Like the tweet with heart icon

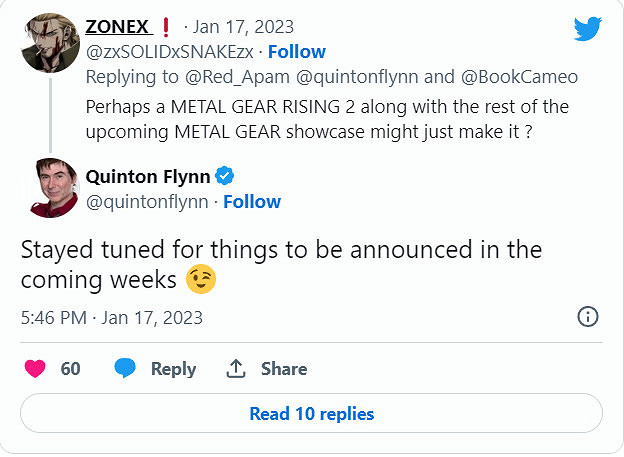tap(35, 369)
